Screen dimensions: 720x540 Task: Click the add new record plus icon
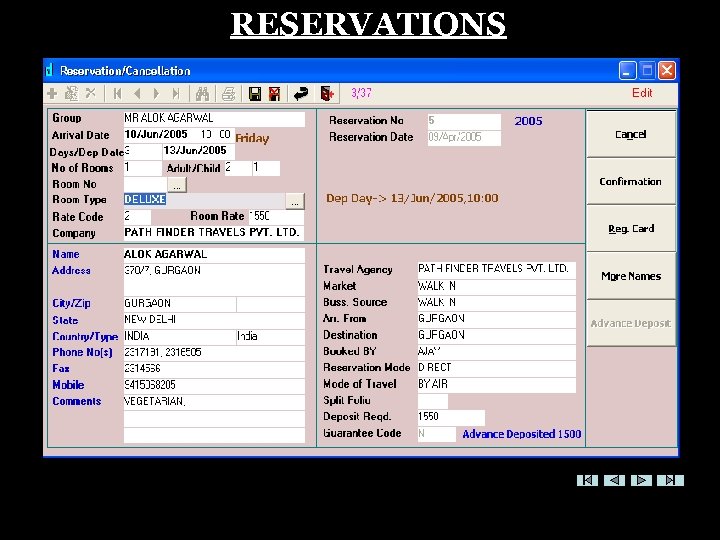pos(52,94)
